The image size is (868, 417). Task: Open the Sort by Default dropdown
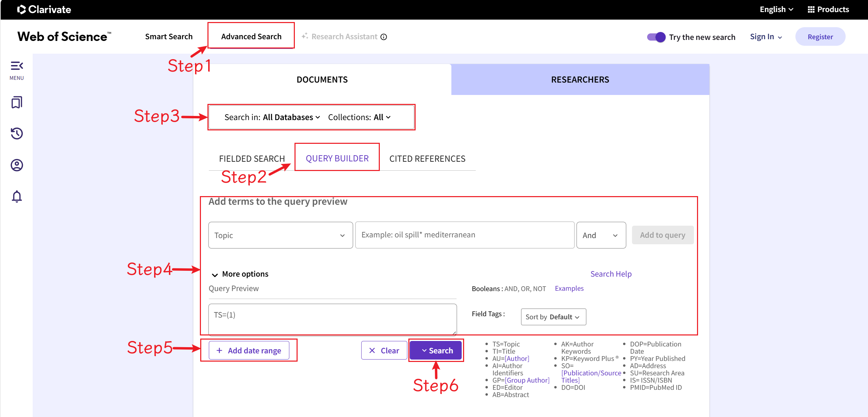pyautogui.click(x=553, y=317)
